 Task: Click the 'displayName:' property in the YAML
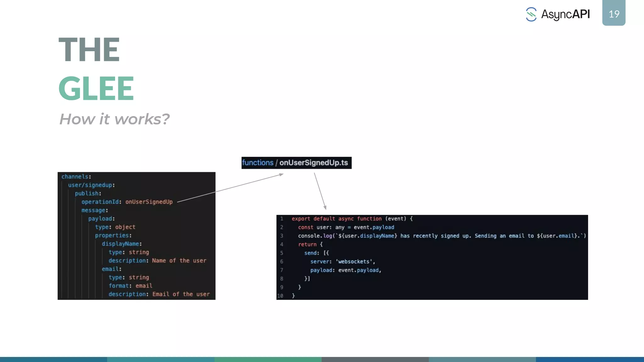tap(122, 244)
